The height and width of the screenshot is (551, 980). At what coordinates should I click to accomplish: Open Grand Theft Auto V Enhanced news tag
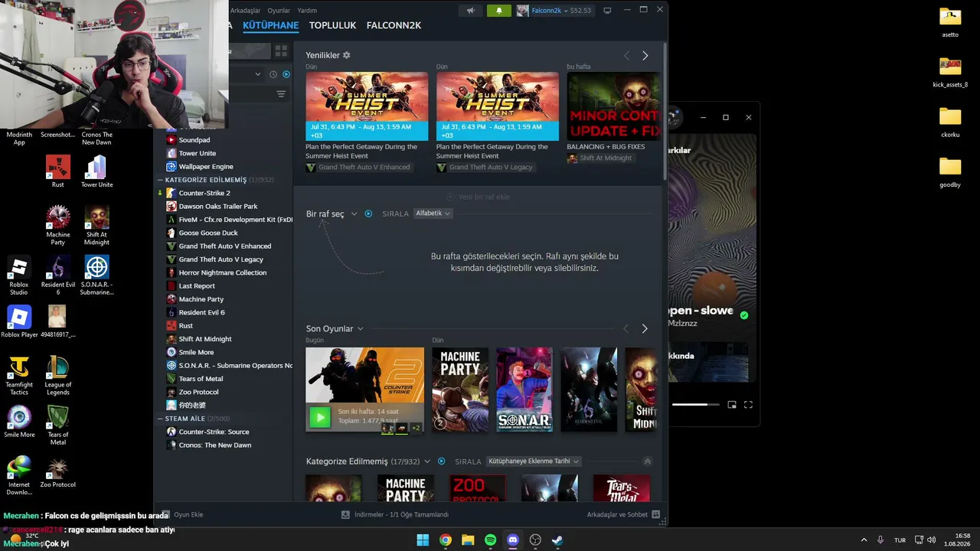[358, 167]
